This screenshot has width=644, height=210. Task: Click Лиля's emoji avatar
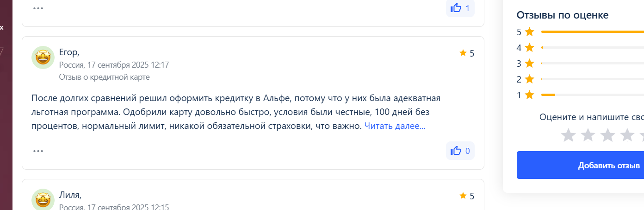(43, 199)
